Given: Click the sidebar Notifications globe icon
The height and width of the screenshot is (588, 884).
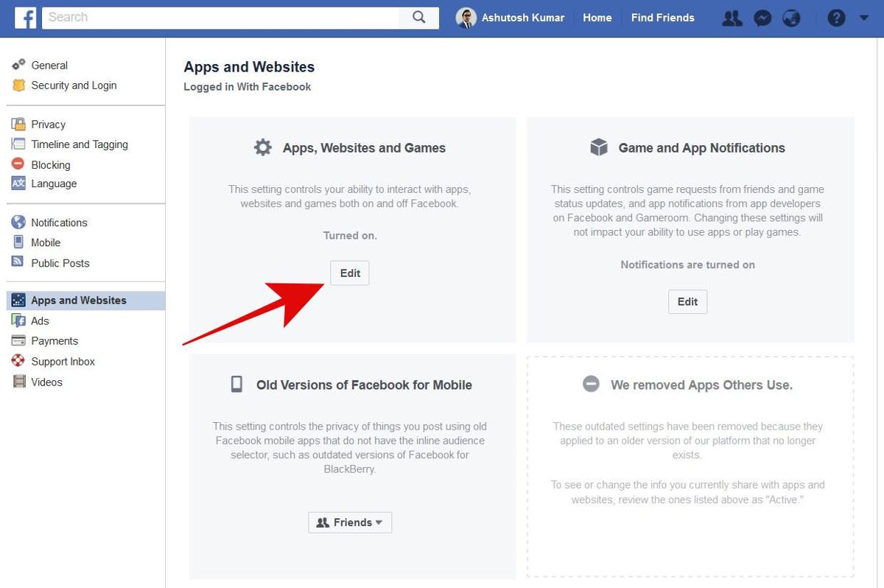Looking at the screenshot, I should pos(18,223).
